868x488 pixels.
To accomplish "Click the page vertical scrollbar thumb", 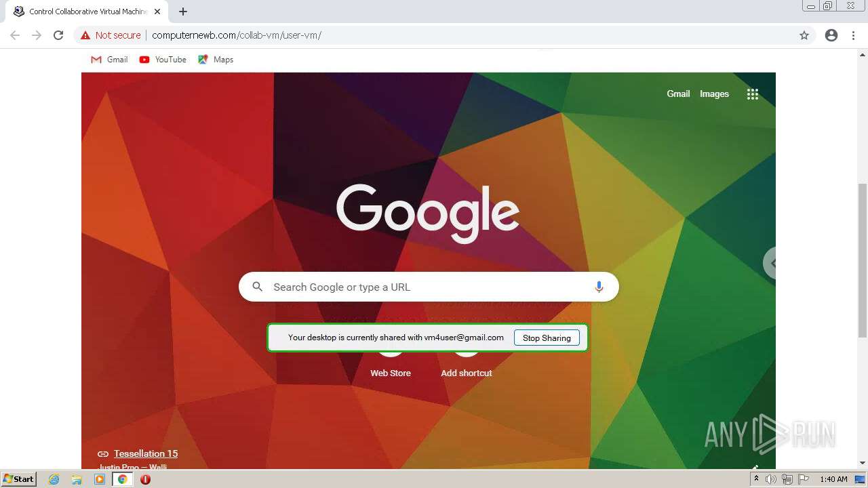I will click(863, 260).
